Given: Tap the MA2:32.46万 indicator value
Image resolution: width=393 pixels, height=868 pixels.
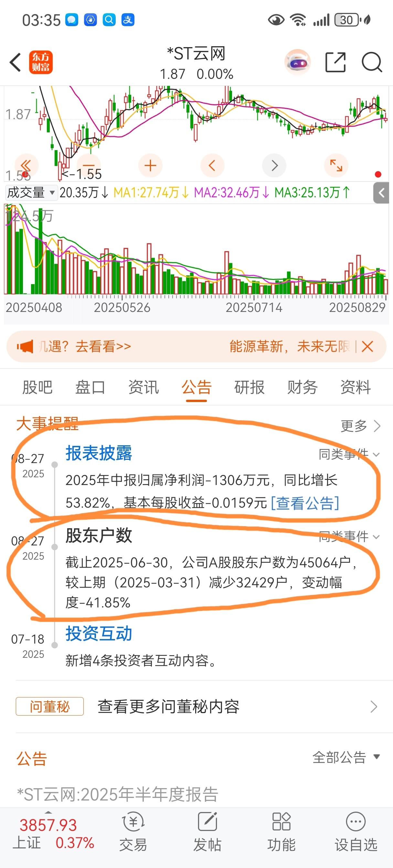Looking at the screenshot, I should (x=231, y=192).
